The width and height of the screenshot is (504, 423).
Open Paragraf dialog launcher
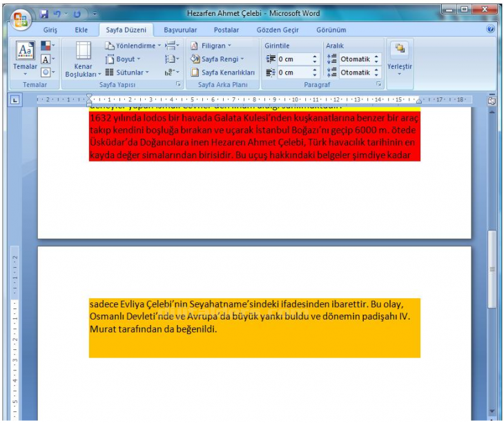378,84
